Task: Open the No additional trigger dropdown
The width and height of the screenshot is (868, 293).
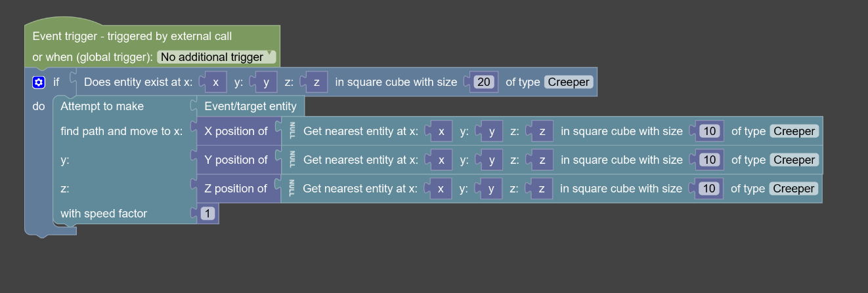Action: [217, 57]
